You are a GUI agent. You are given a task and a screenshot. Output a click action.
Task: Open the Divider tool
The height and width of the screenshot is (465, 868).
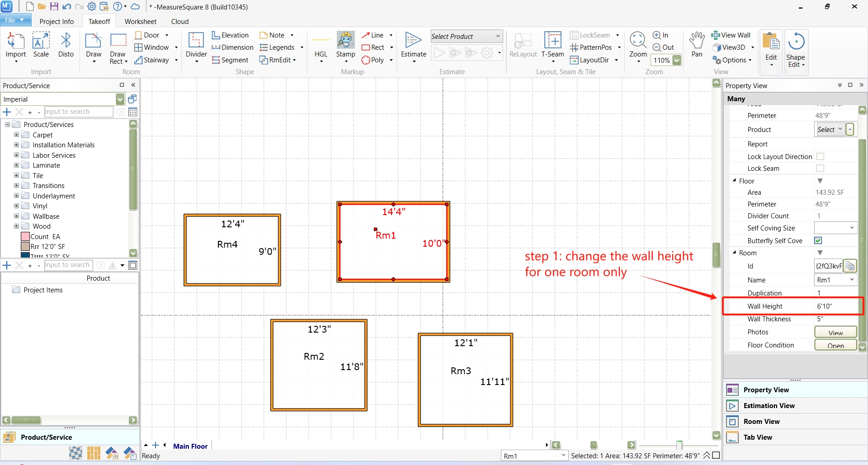tap(196, 47)
